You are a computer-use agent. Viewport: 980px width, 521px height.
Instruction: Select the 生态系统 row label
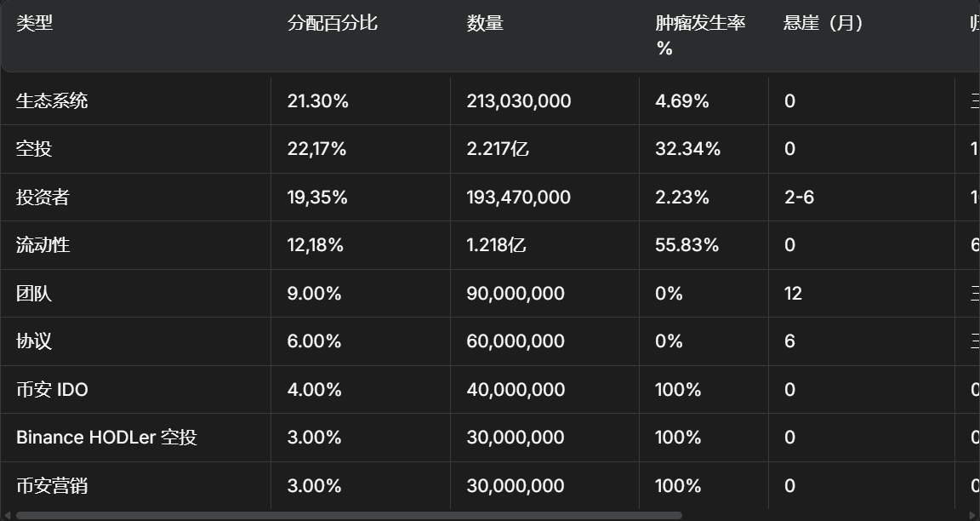point(52,100)
